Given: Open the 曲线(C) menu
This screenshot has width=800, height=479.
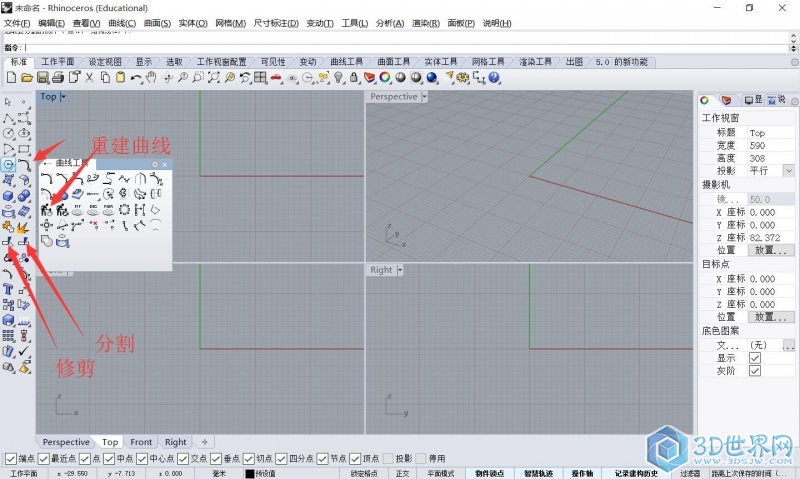Looking at the screenshot, I should (x=122, y=23).
